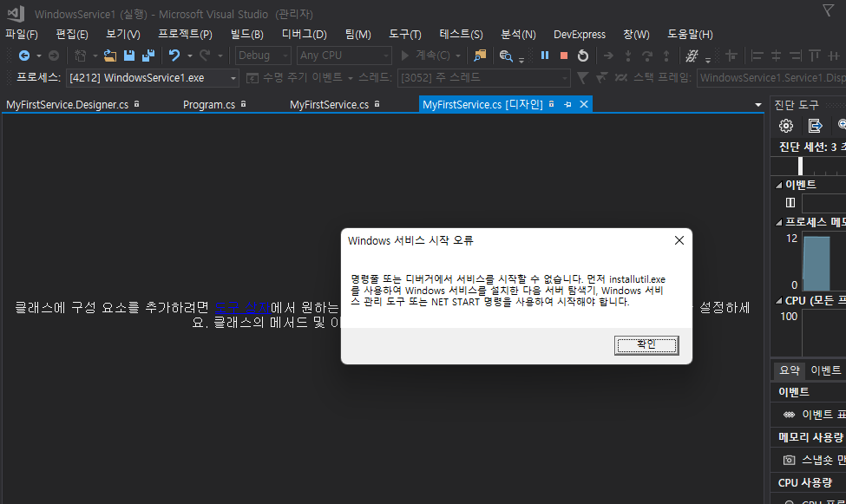The image size is (846, 504).
Task: Switch to MyFirstService.cs code tab
Action: 329,105
